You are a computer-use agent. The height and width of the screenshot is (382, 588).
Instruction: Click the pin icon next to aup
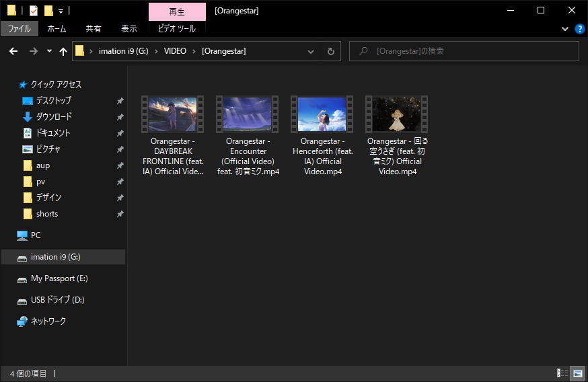[x=120, y=165]
